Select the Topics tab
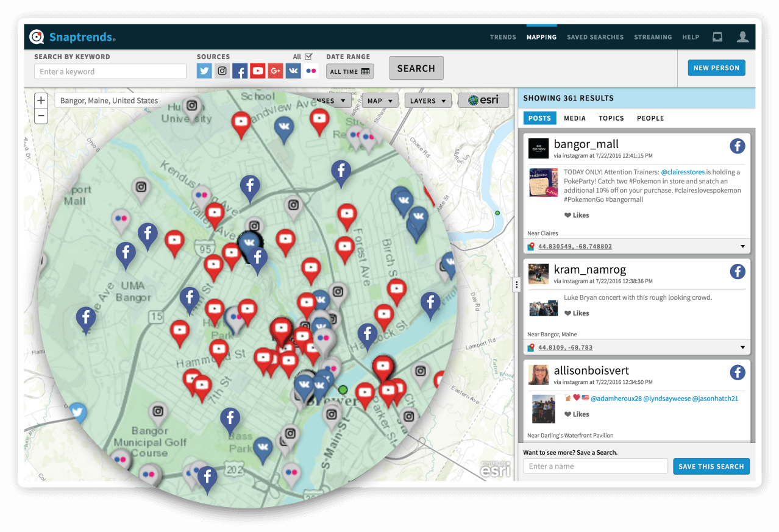 [x=611, y=118]
